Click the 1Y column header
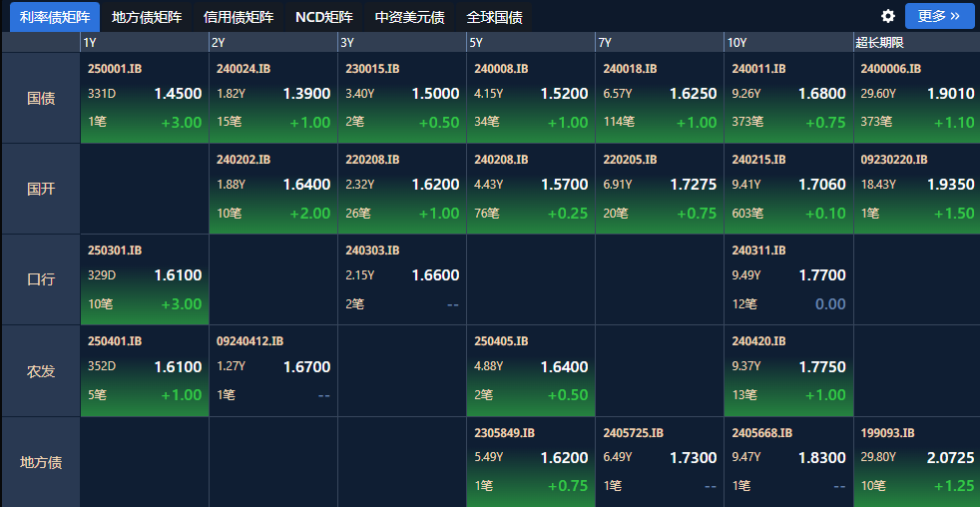 (x=145, y=43)
